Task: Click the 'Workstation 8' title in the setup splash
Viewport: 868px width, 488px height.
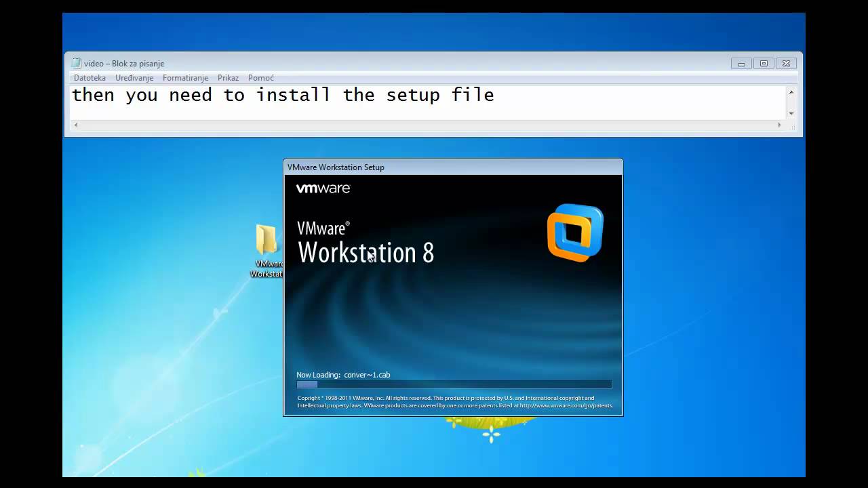Action: [366, 252]
